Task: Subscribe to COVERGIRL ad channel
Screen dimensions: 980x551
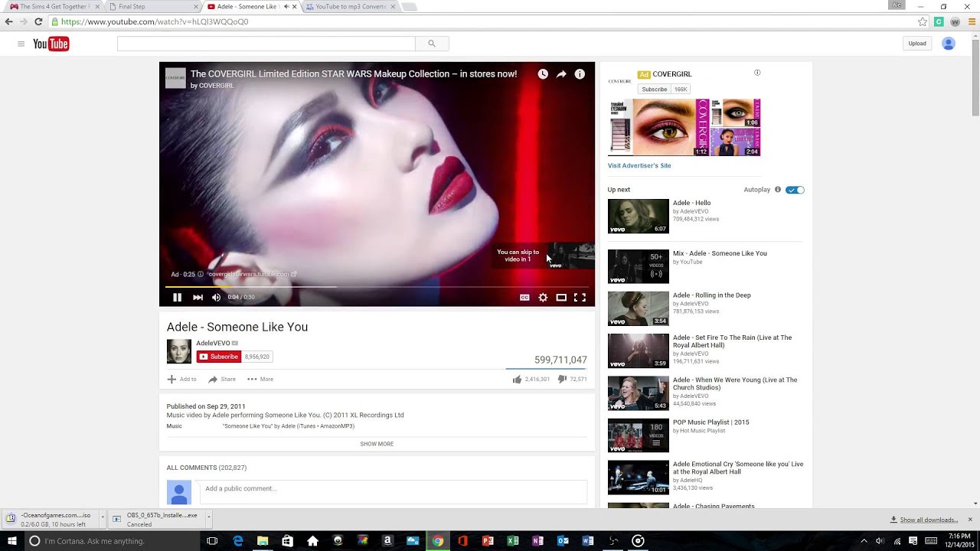Action: [x=654, y=90]
